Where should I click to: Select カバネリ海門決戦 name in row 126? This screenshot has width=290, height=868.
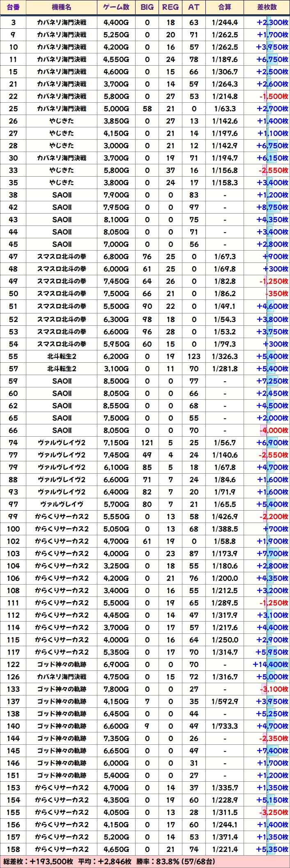[x=62, y=677]
